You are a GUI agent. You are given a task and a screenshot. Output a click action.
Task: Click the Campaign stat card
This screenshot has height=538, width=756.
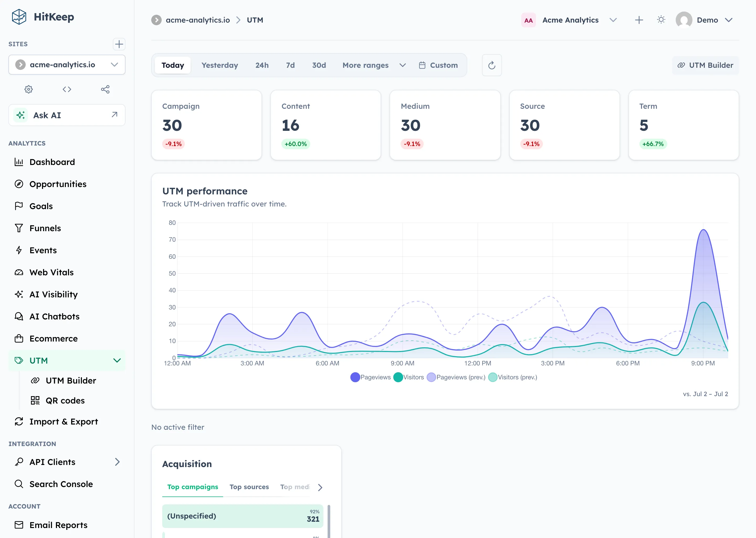pos(207,125)
